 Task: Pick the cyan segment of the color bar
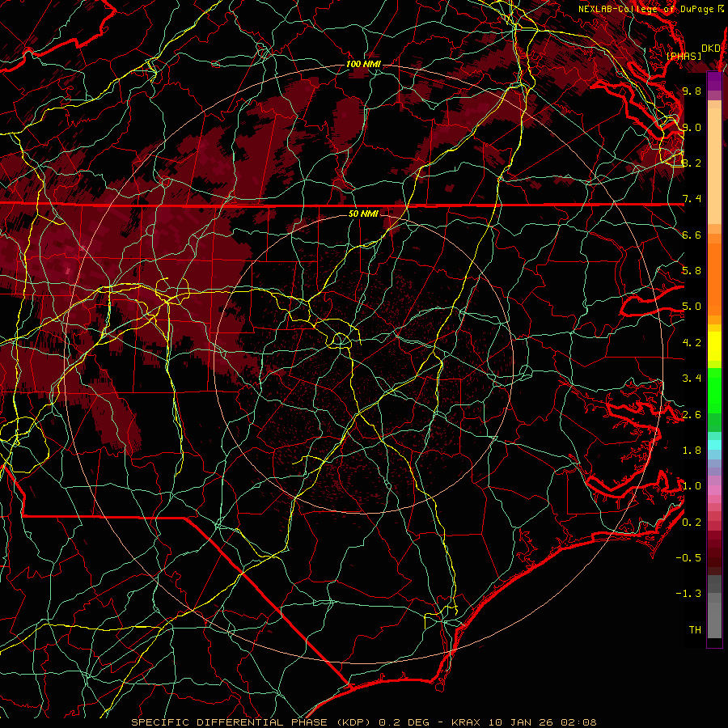pyautogui.click(x=714, y=444)
